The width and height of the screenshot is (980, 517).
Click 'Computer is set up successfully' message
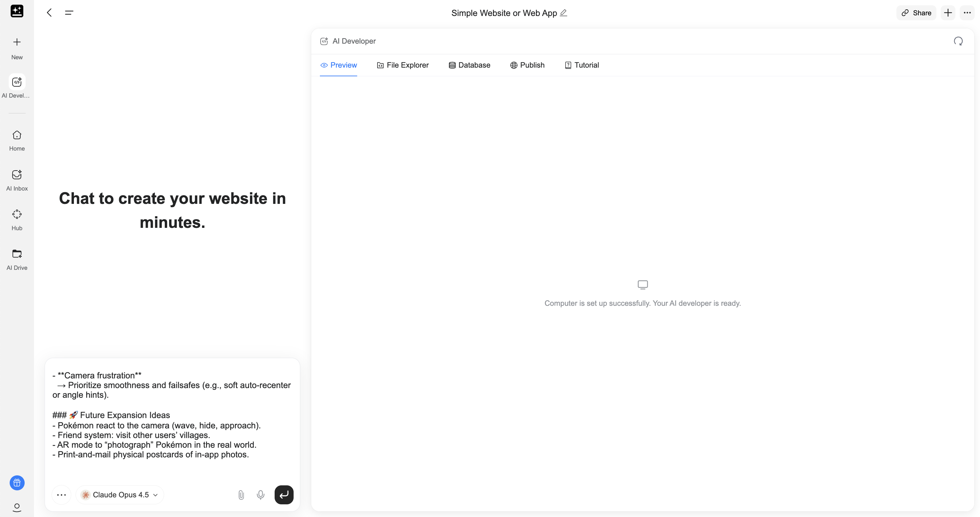[642, 303]
